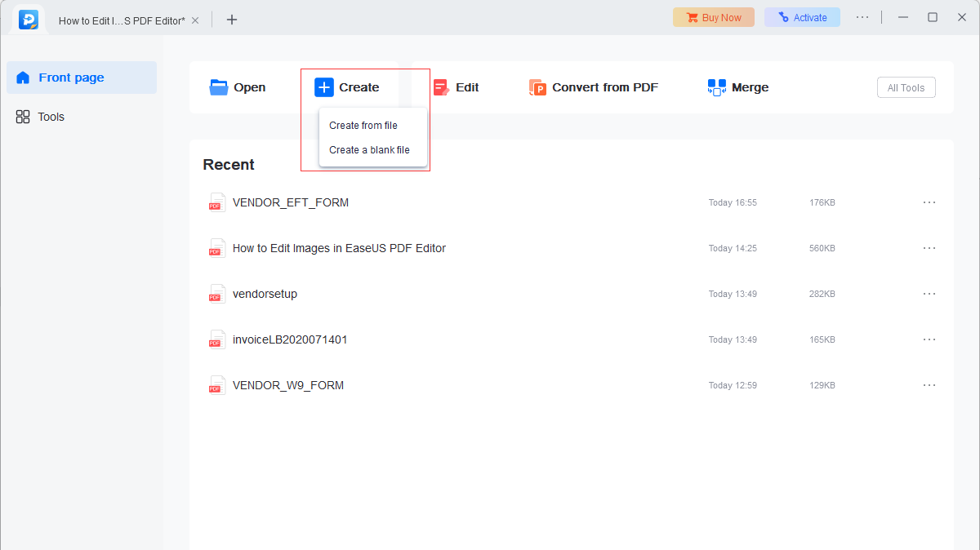Open recent file invoiceLB2020071401
Image resolution: width=980 pixels, height=550 pixels.
tap(290, 339)
